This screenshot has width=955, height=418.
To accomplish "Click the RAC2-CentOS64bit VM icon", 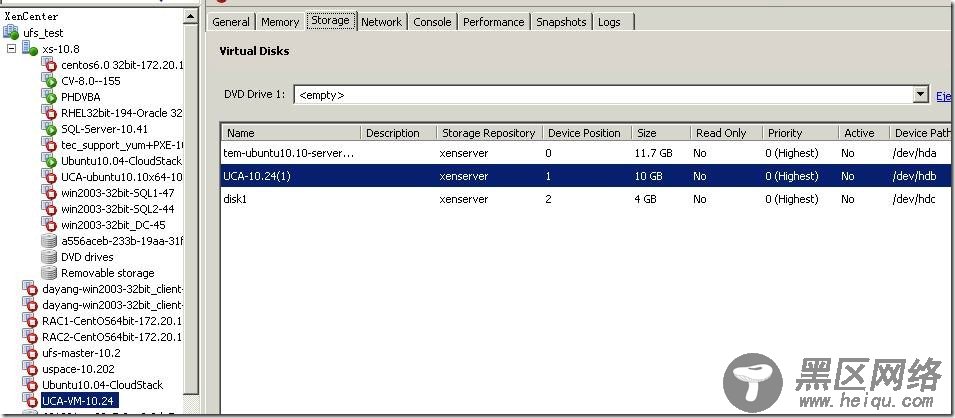I will [x=30, y=336].
